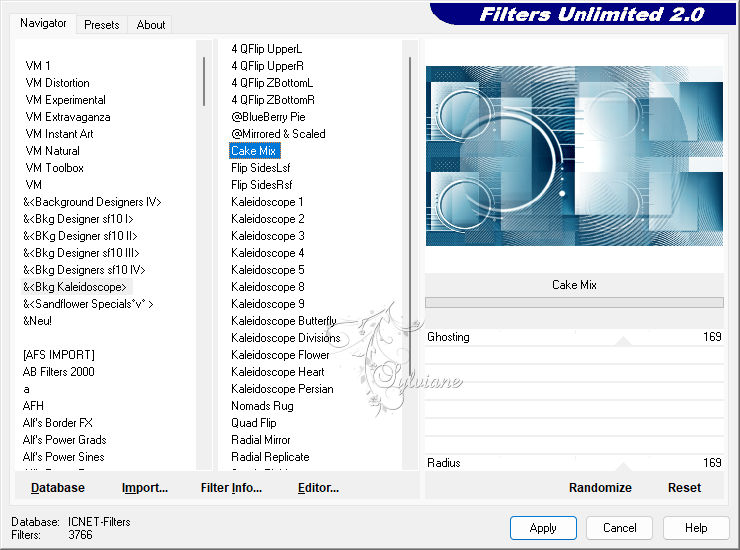The image size is (740, 550).
Task: Select VM Instant Art category
Action: pos(59,134)
